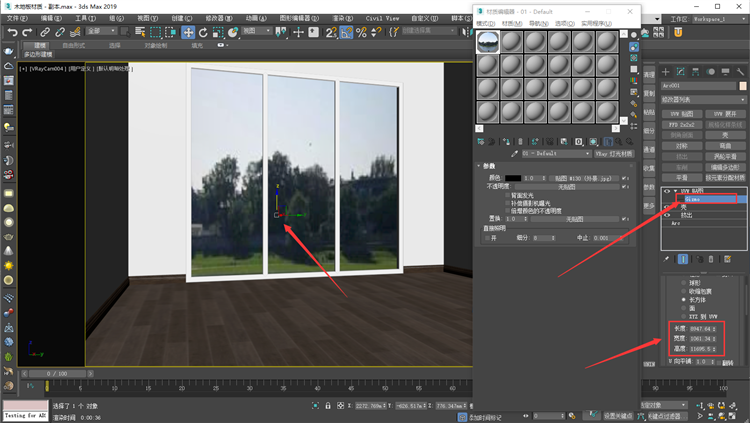Click the 设置关键点 button
The width and height of the screenshot is (750, 423).
click(x=618, y=415)
